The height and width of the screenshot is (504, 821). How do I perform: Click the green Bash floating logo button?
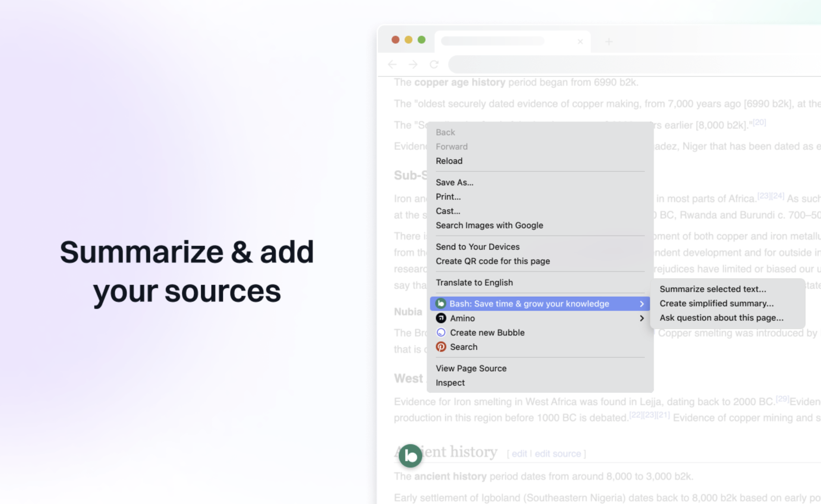(x=410, y=456)
